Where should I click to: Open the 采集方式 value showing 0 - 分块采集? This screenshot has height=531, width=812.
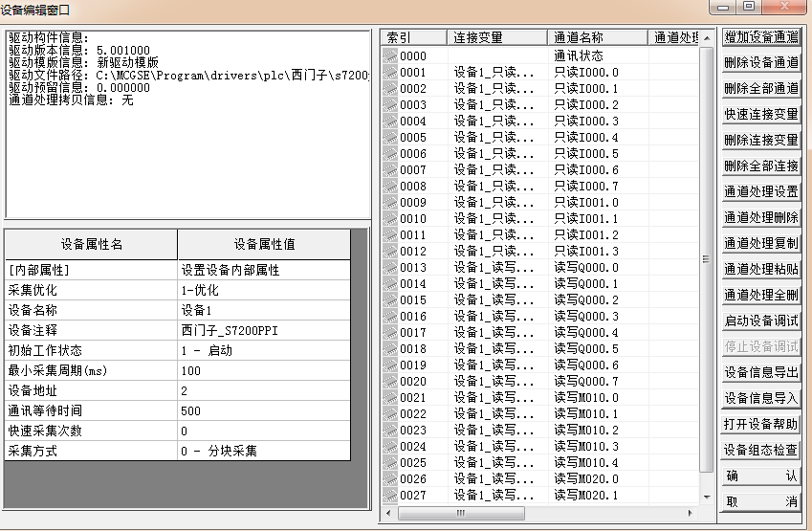(263, 451)
